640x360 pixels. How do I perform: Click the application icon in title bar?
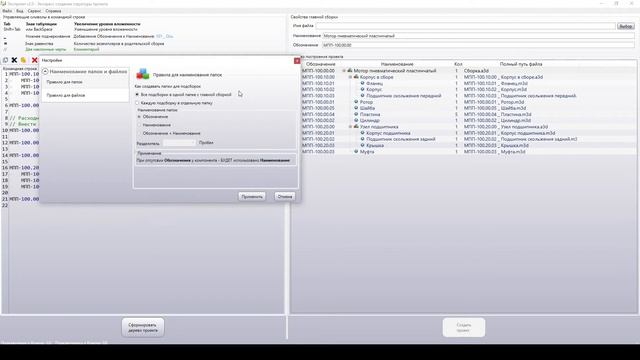coord(3,3)
